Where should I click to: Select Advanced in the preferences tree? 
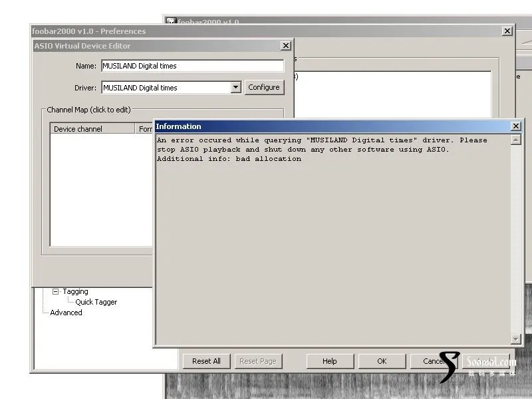[66, 313]
